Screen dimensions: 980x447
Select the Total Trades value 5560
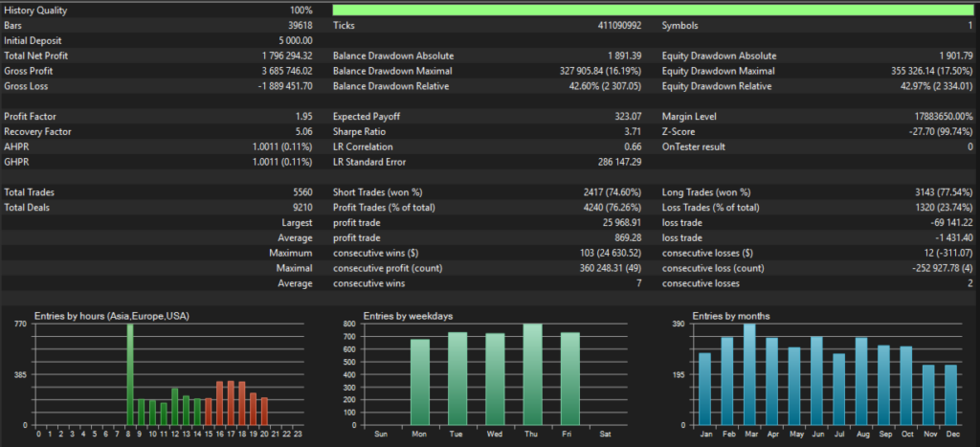point(302,192)
